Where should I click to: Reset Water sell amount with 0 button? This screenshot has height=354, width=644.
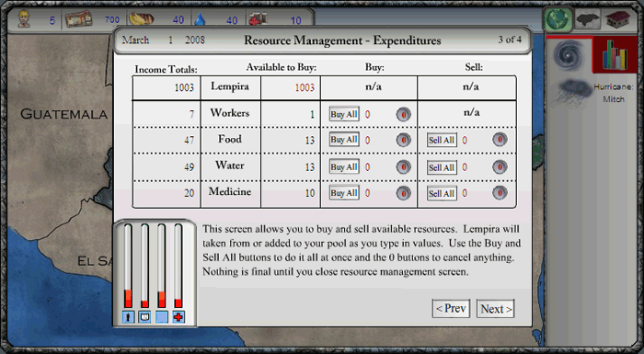click(500, 167)
